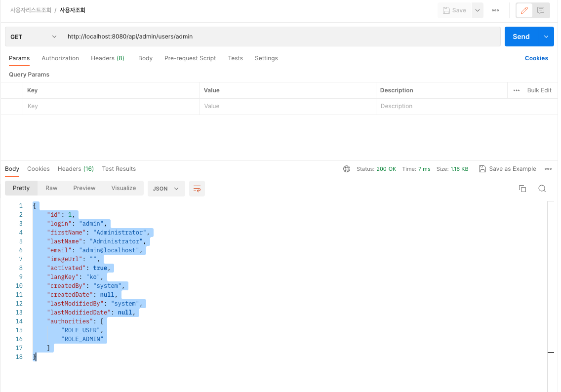The width and height of the screenshot is (561, 392).
Task: Open the three-dot menu beside Save
Action: 495,10
